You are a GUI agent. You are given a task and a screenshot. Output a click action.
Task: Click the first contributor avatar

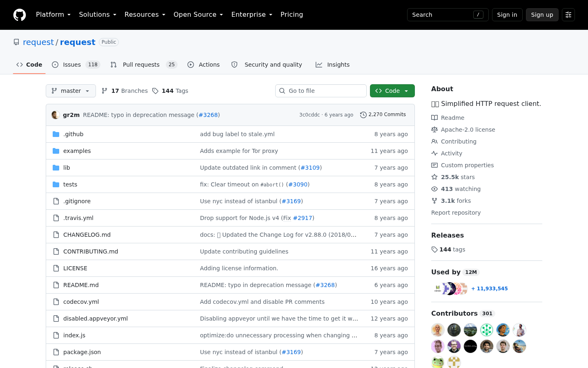pyautogui.click(x=438, y=330)
